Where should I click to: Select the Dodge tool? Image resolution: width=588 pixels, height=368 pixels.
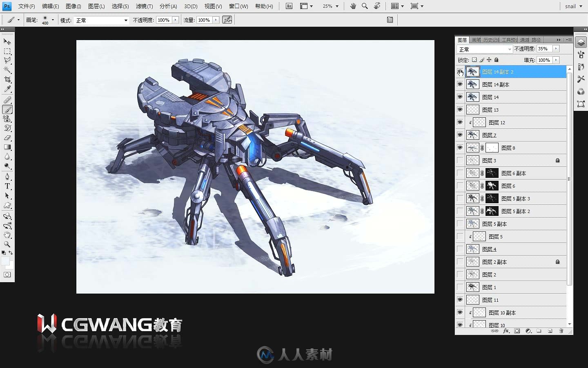tap(7, 166)
